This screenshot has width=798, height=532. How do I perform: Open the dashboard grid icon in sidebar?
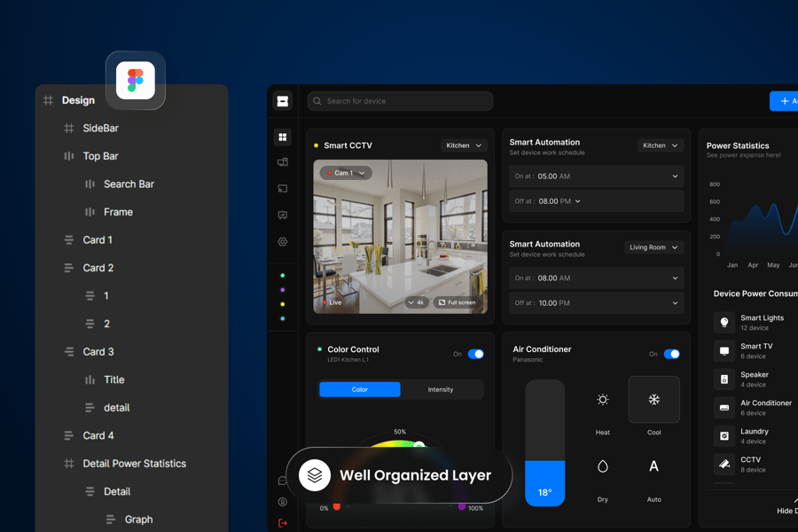coord(283,137)
